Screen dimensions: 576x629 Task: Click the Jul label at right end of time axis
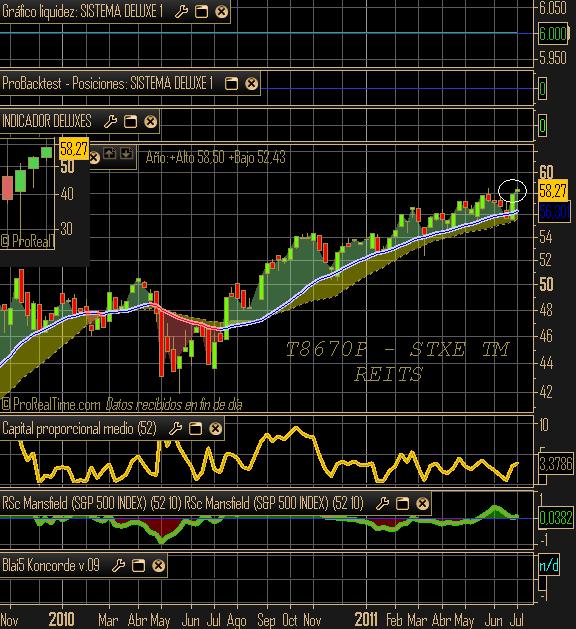516,620
